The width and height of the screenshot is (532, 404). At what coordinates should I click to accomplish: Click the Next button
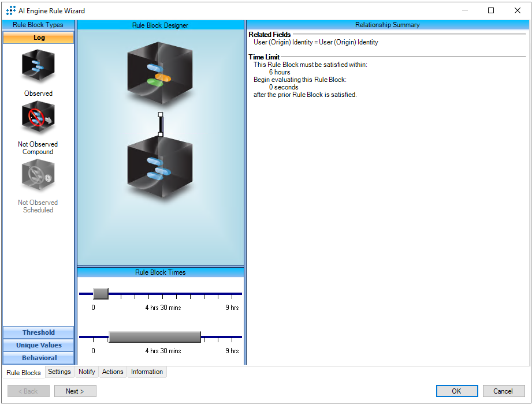pyautogui.click(x=75, y=391)
